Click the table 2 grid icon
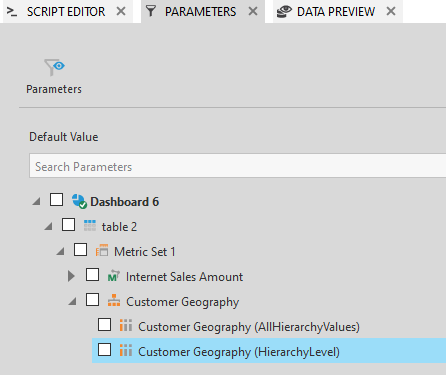This screenshot has width=446, height=375. 90,226
